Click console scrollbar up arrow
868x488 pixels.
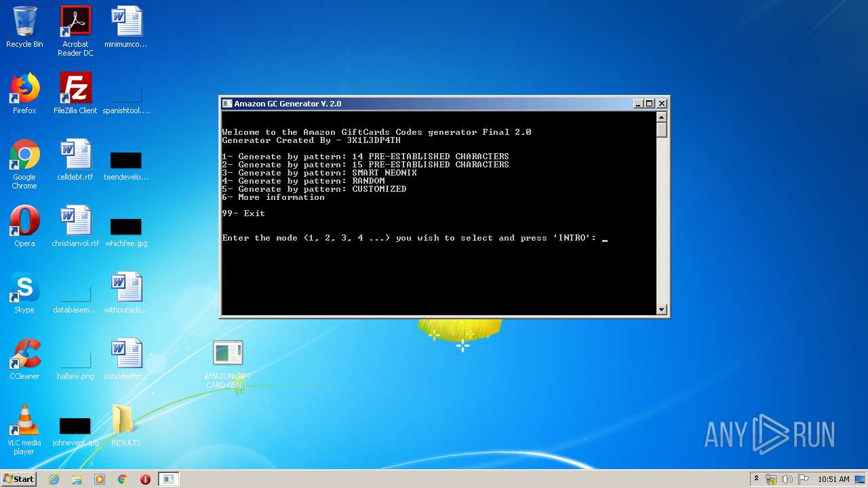662,117
